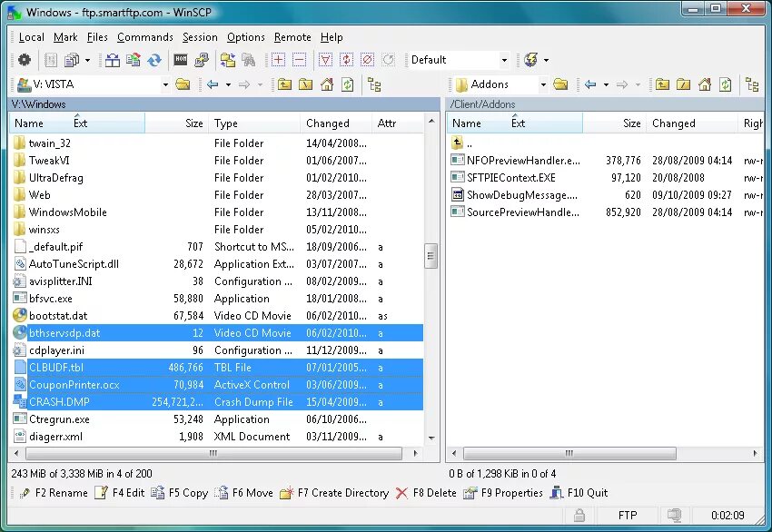Click the Invert Selection icon
This screenshot has height=532, width=772.
pos(346,60)
